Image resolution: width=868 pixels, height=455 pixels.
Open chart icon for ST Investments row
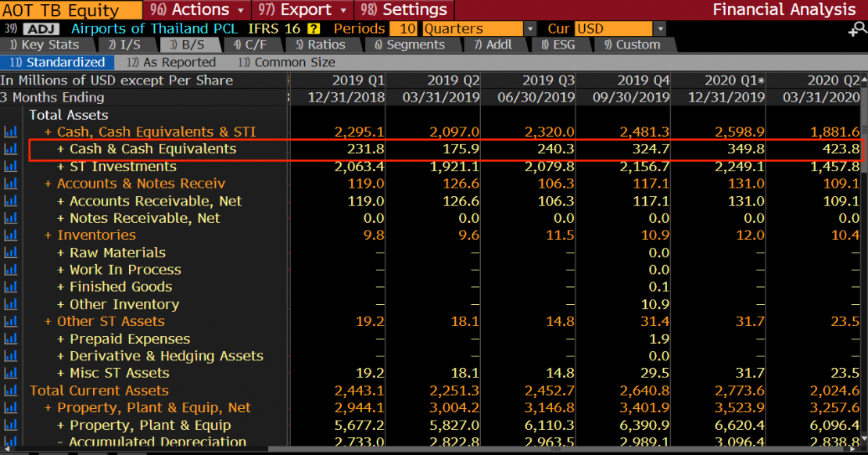pos(11,167)
